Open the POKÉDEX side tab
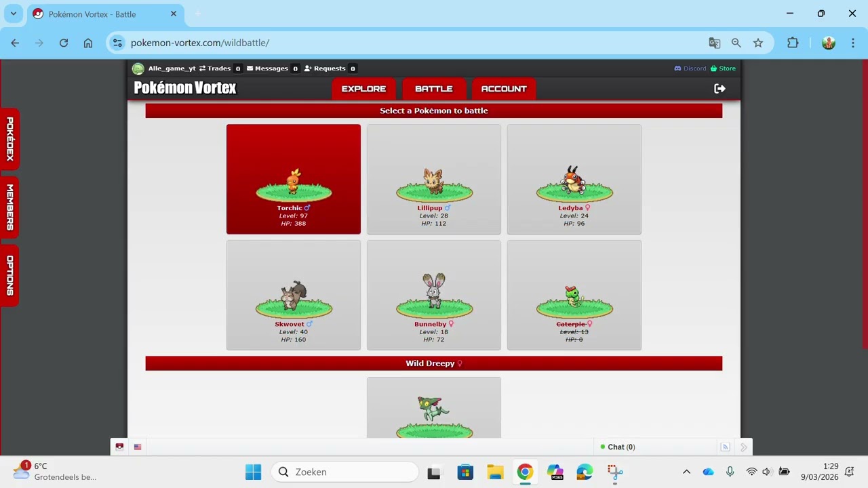Viewport: 868px width, 488px height. [9, 139]
